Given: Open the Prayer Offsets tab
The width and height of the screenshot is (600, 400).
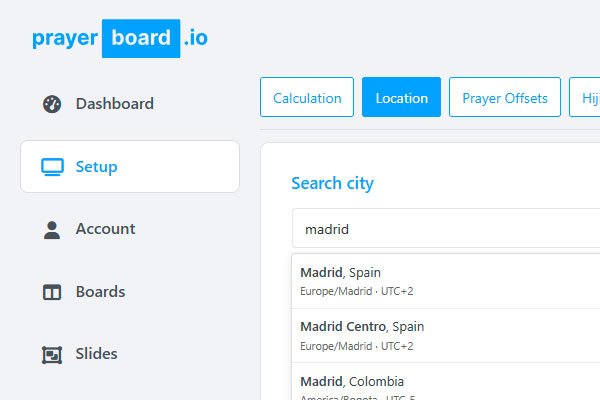Looking at the screenshot, I should [x=505, y=97].
